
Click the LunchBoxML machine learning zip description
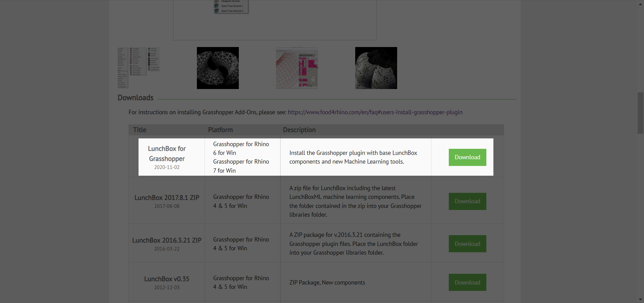(356, 201)
